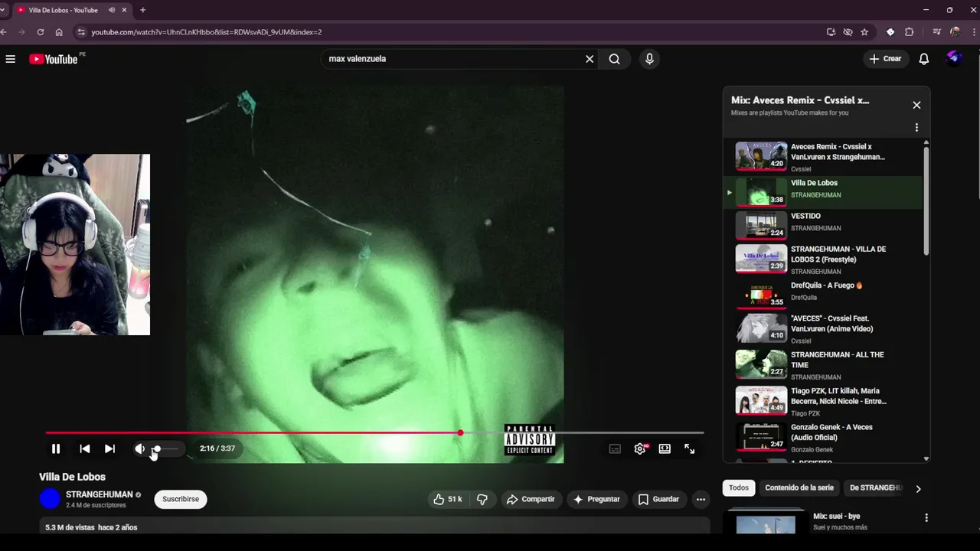
Task: Open the YouTube hamburger guide menu
Action: [x=11, y=59]
